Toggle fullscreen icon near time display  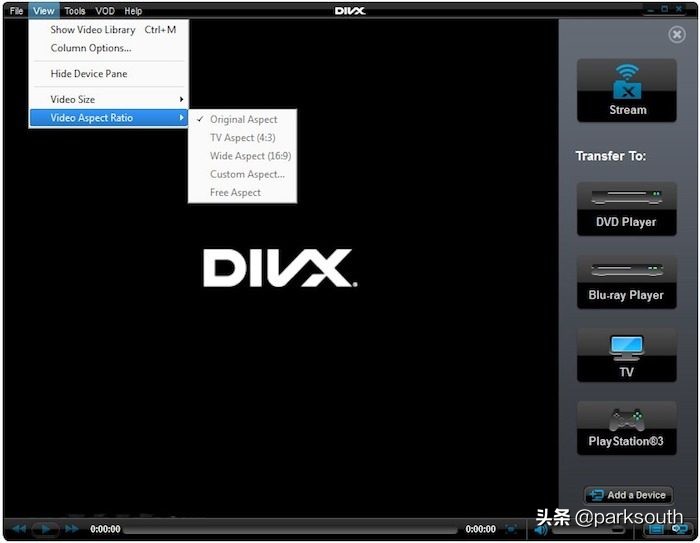tap(511, 529)
